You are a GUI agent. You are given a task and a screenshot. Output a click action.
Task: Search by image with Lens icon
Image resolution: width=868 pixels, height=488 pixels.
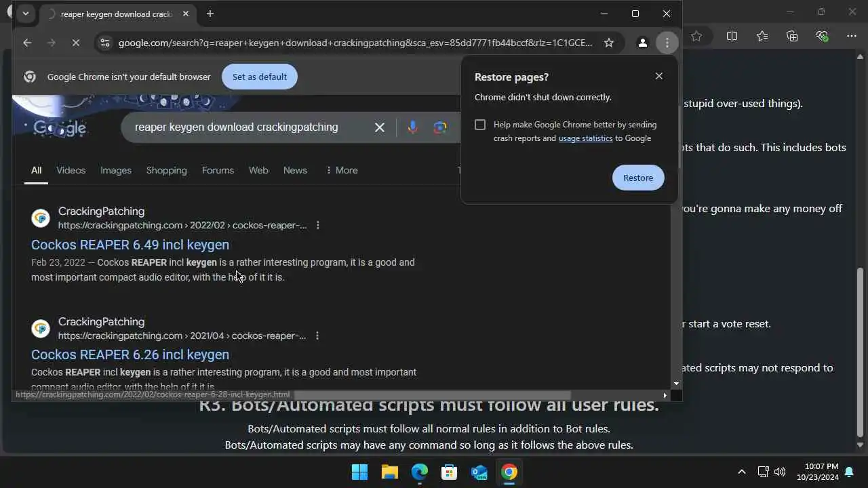(440, 127)
